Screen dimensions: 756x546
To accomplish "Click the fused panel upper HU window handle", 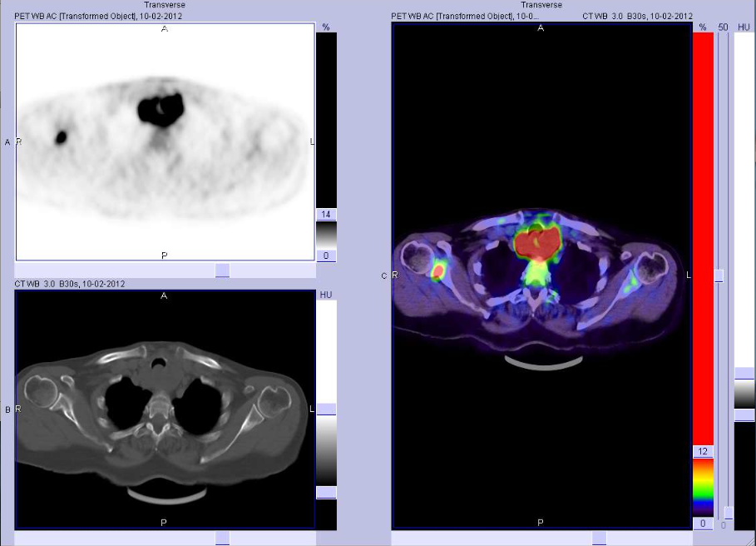I will tap(744, 373).
